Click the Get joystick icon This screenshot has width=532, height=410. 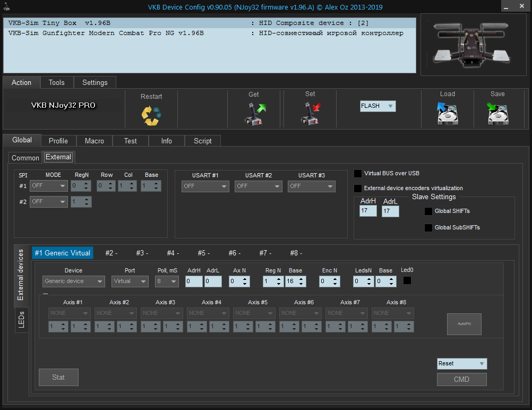pos(254,114)
